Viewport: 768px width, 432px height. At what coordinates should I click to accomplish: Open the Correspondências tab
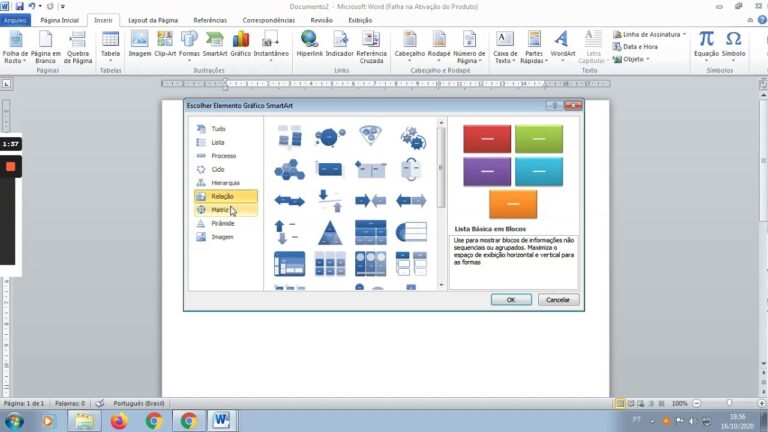click(x=268, y=20)
